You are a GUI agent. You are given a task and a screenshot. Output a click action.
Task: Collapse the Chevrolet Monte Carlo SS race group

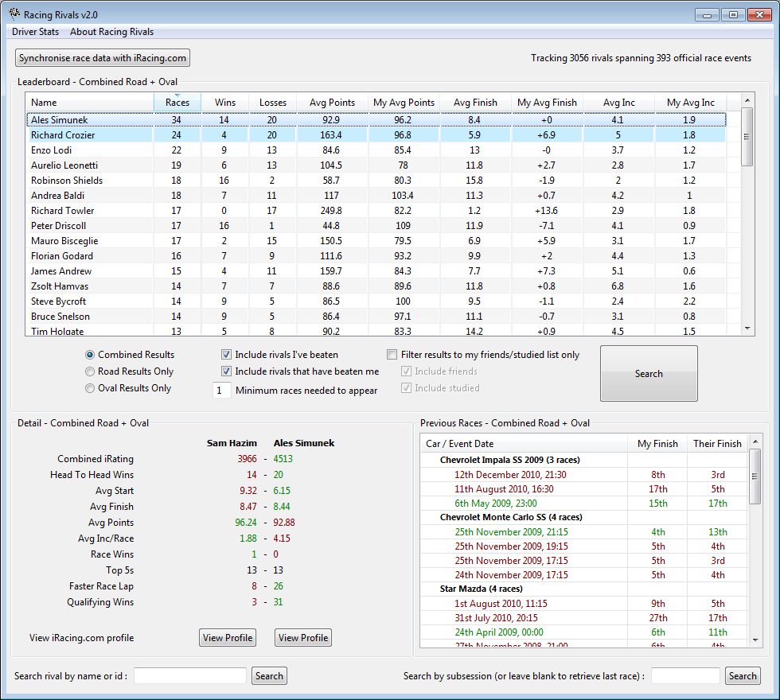[x=511, y=517]
